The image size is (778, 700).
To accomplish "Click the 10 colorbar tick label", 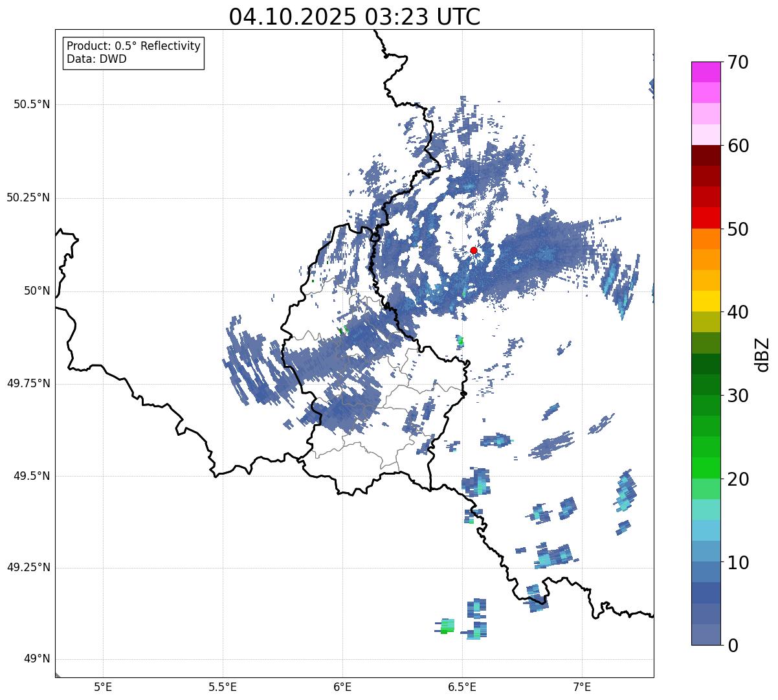I will pos(738,563).
